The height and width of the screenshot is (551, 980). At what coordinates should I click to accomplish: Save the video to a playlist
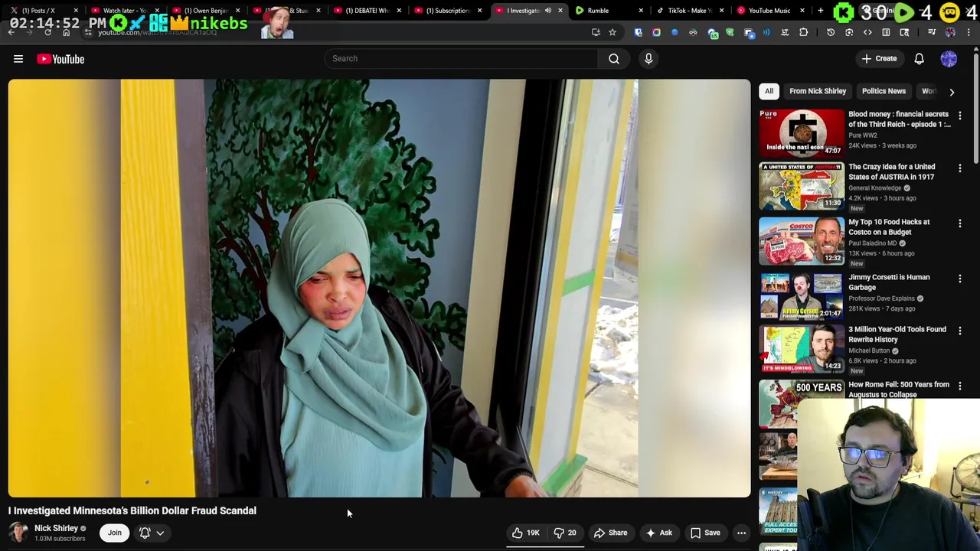click(x=704, y=533)
